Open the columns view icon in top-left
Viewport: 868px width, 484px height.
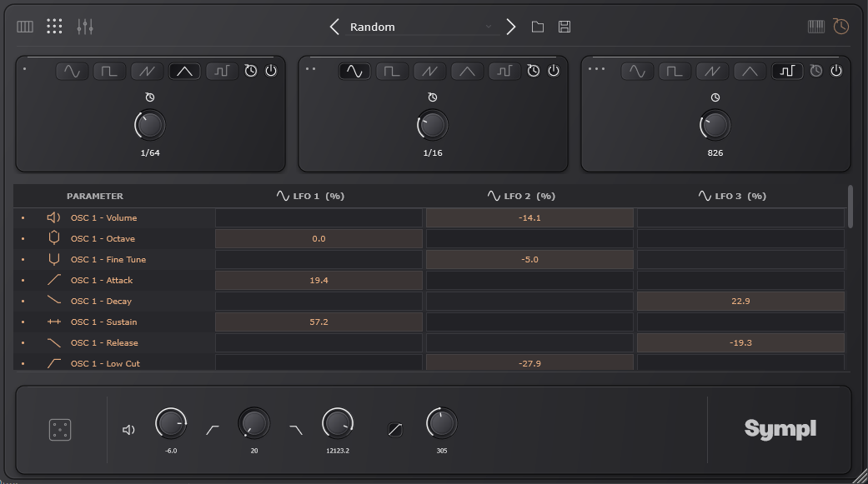click(x=25, y=27)
